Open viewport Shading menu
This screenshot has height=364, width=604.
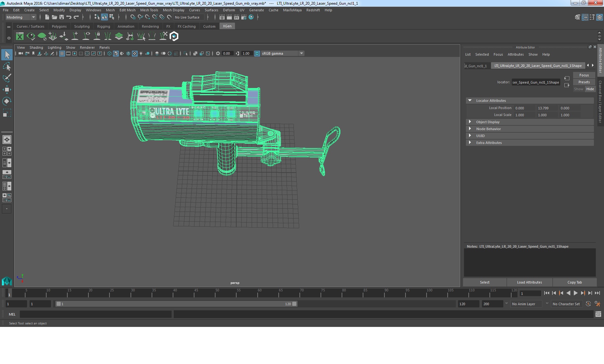point(36,47)
